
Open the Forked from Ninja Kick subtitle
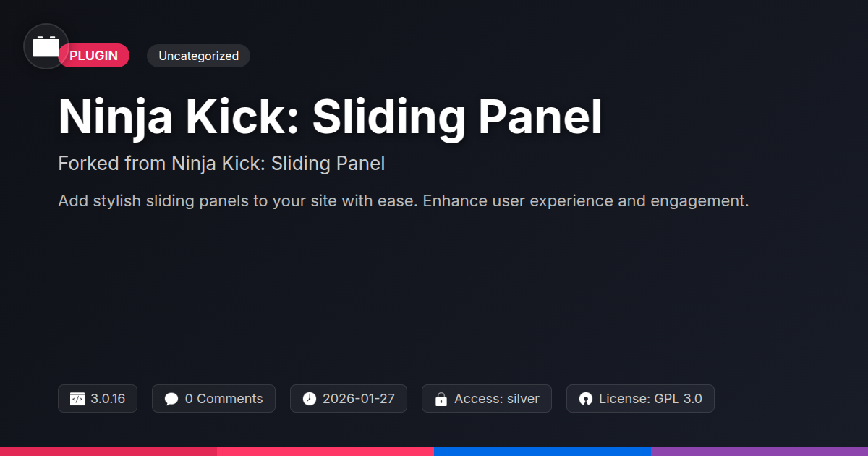(221, 164)
